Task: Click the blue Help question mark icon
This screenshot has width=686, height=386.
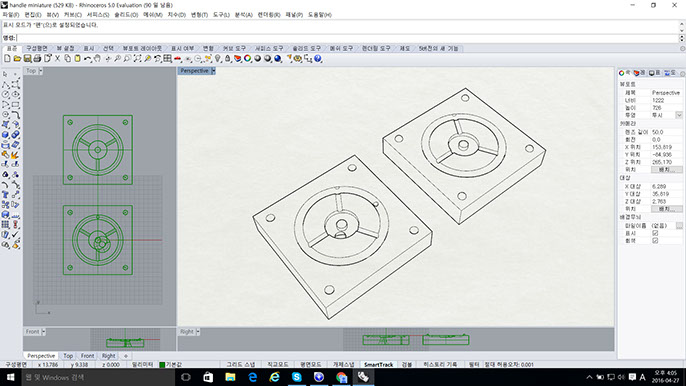Action: 318,58
